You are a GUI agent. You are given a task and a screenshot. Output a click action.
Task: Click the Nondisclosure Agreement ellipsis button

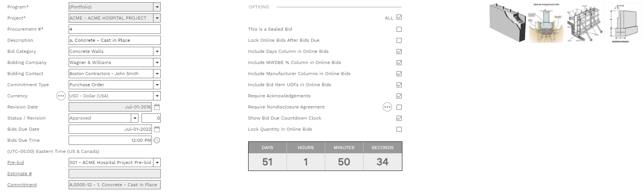387,107
